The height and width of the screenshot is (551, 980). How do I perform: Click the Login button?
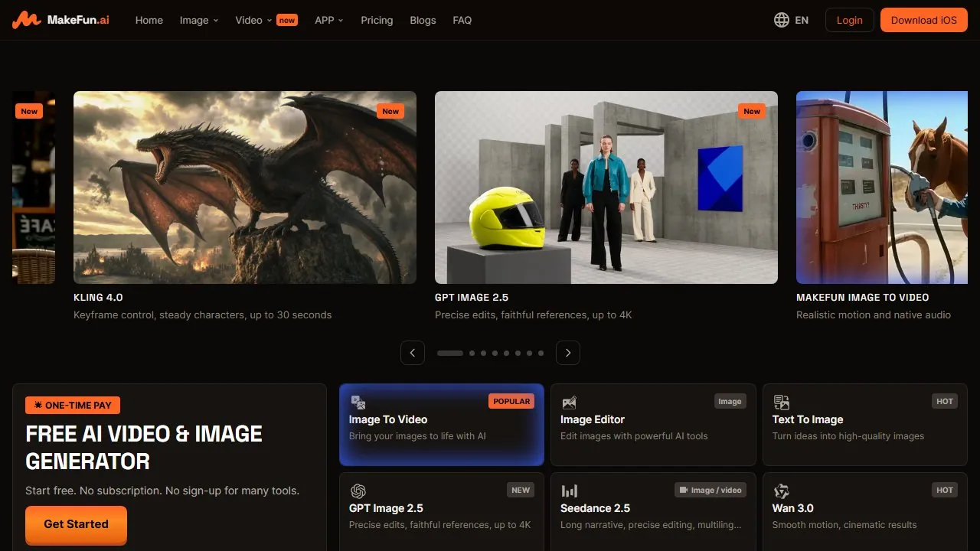[849, 20]
